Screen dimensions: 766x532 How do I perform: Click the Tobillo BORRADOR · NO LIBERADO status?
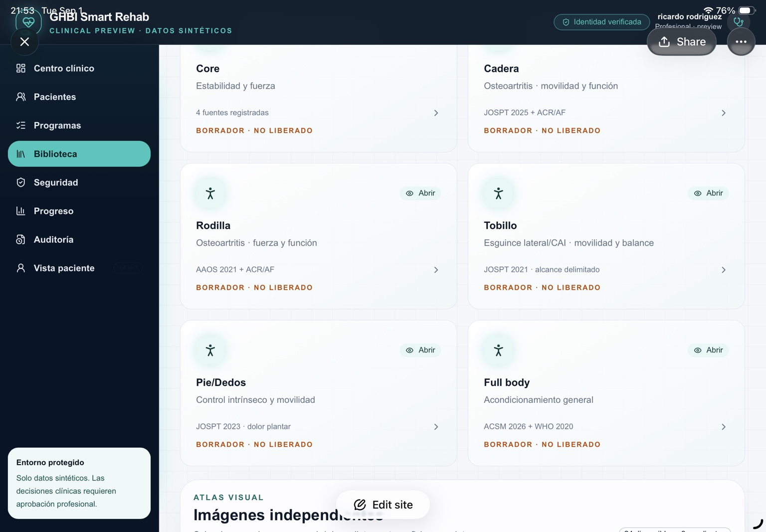[542, 288]
